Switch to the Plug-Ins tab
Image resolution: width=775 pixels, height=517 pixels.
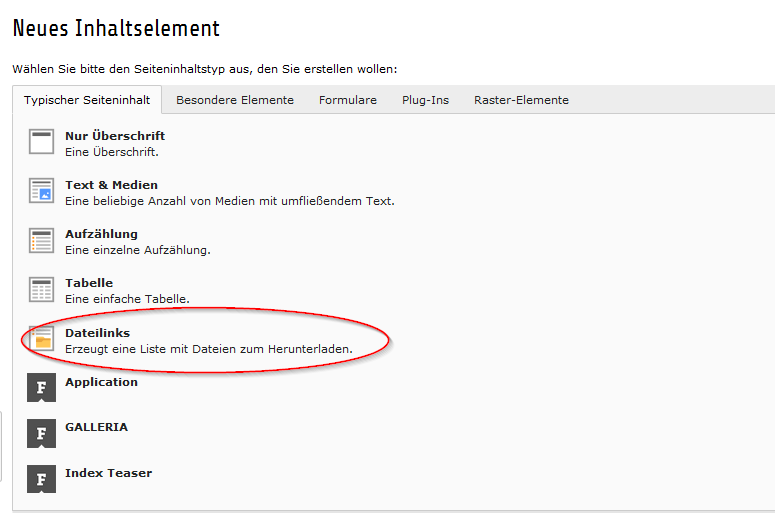tap(425, 100)
